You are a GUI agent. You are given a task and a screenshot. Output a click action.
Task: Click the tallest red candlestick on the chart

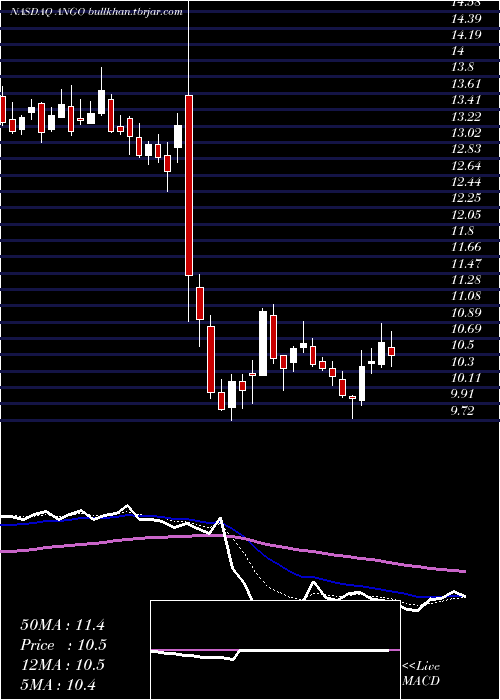(x=189, y=185)
